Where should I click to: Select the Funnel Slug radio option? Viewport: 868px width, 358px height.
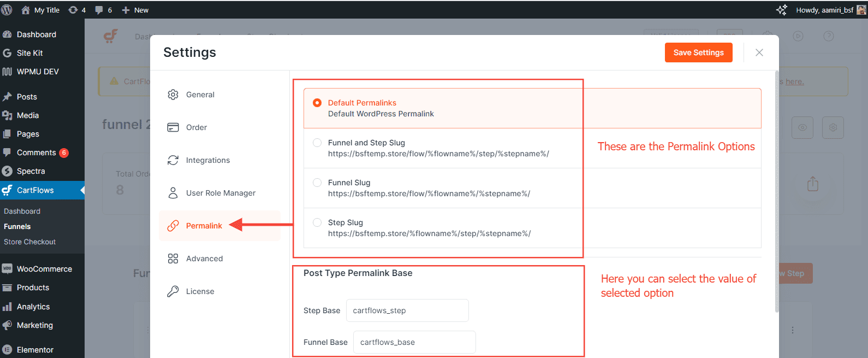(x=317, y=183)
